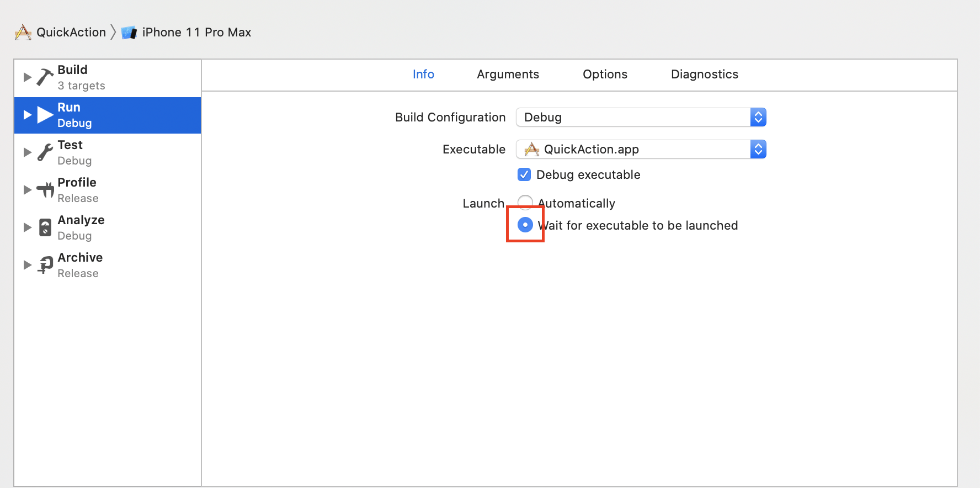Expand the Profile action disclosure triangle
The width and height of the screenshot is (980, 488).
(27, 190)
